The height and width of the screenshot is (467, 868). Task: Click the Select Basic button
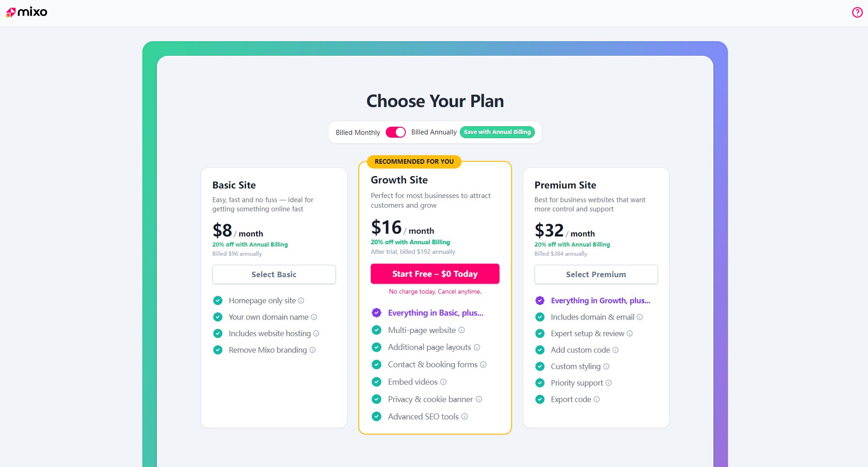click(x=274, y=274)
